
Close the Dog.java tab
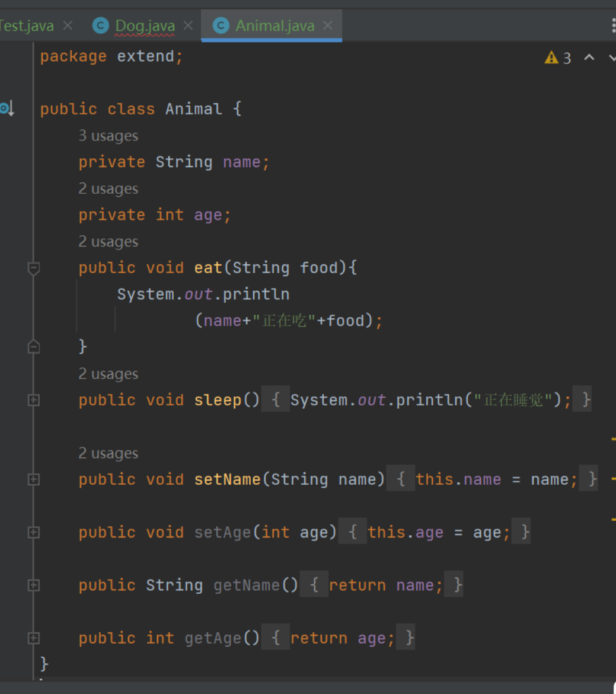pyautogui.click(x=188, y=25)
